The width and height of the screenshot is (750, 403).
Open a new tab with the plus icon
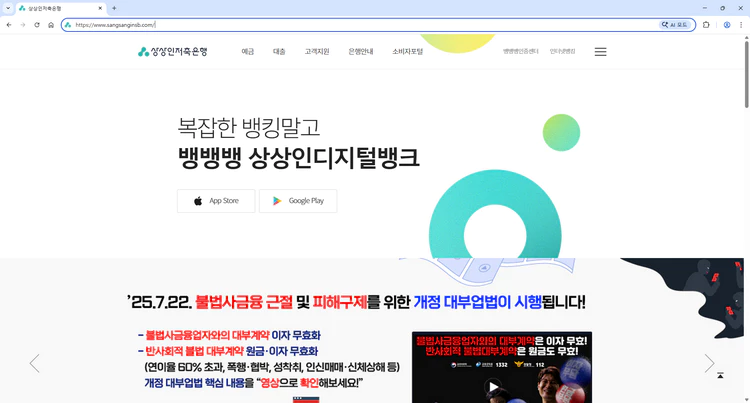pos(114,8)
